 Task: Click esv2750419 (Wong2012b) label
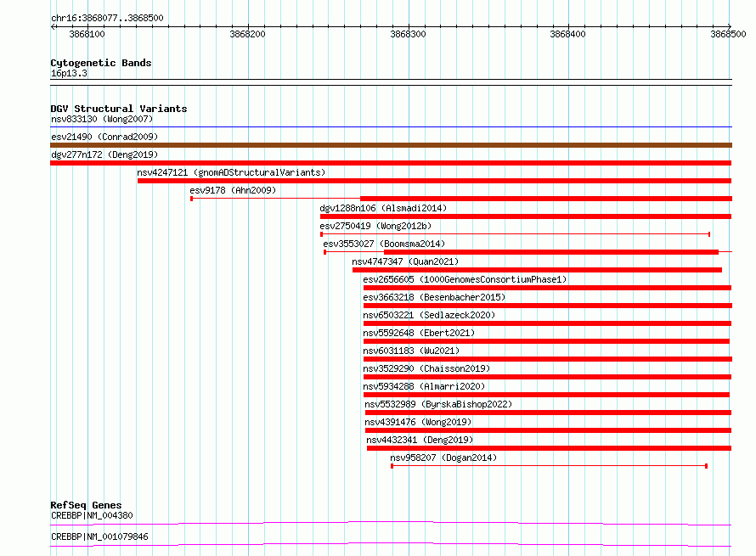pos(375,226)
